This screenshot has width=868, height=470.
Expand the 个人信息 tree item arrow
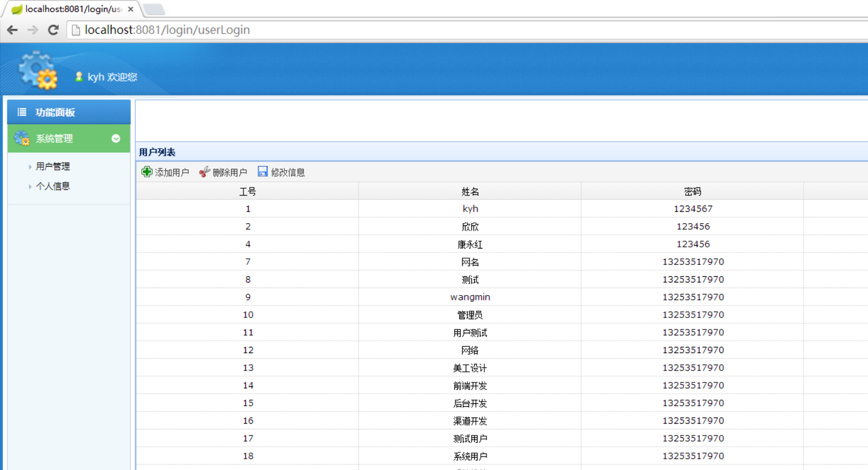point(31,186)
